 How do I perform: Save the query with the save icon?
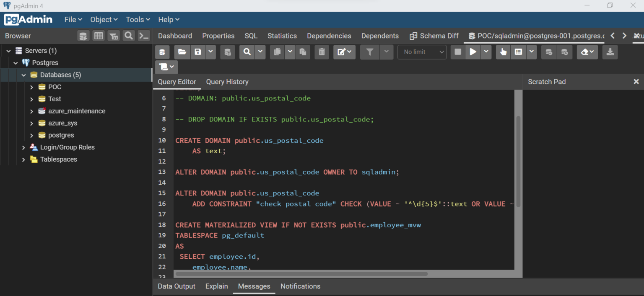click(x=197, y=52)
